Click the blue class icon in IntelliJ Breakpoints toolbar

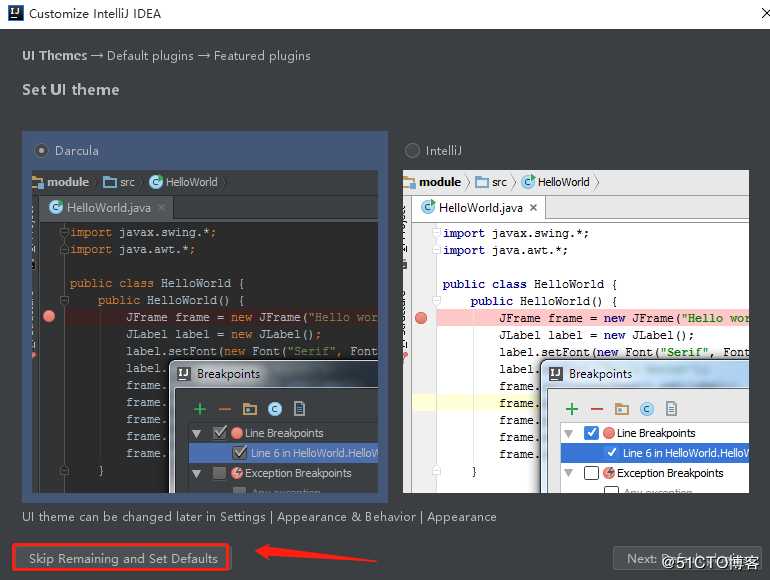[647, 409]
